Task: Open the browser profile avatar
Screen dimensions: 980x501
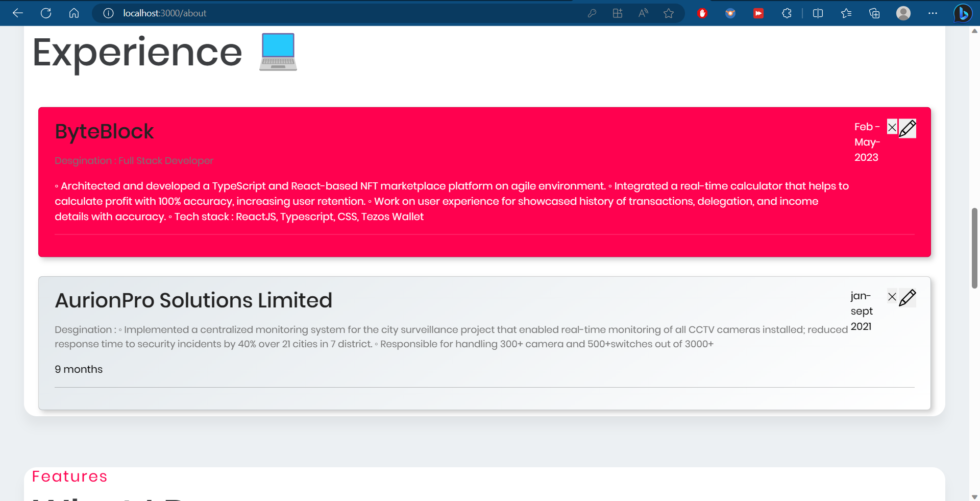Action: coord(903,13)
